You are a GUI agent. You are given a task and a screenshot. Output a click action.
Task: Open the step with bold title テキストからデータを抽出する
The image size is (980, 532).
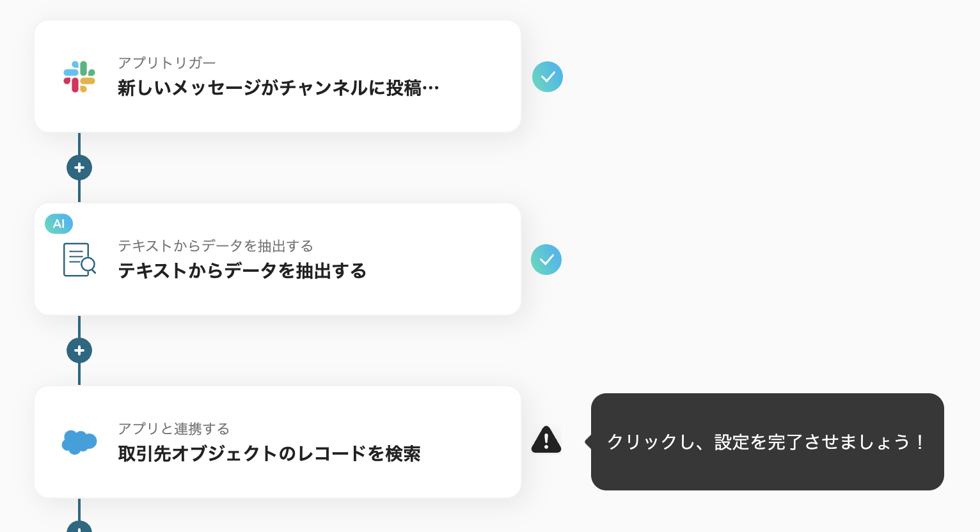coord(242,271)
